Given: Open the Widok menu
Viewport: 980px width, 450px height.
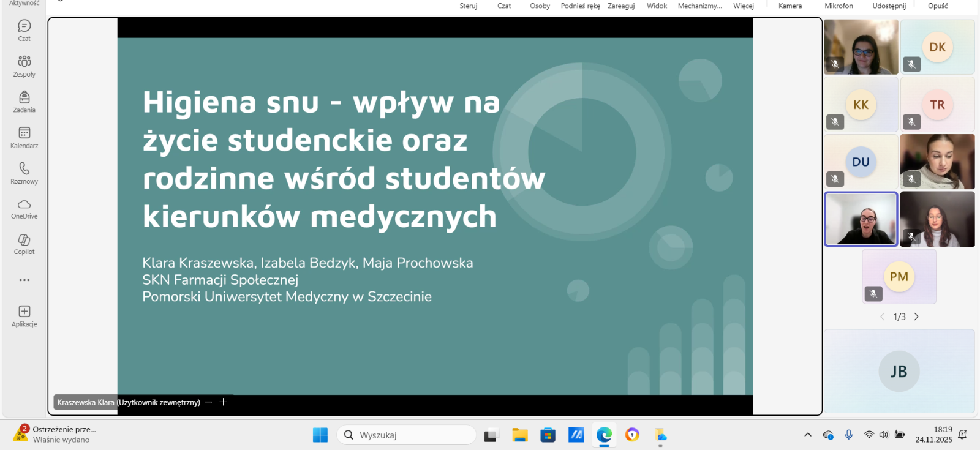Looking at the screenshot, I should click(x=657, y=6).
